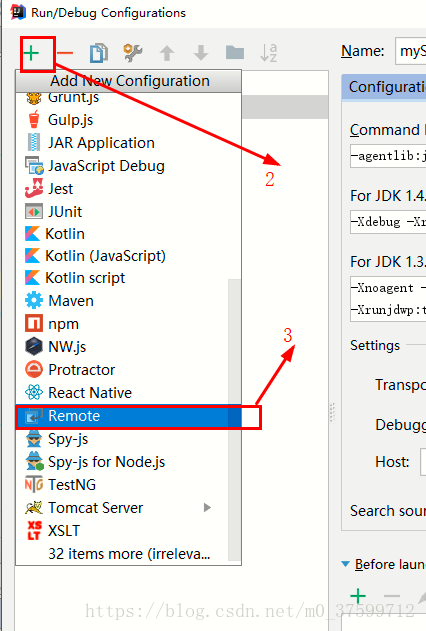Expand Tomcat Server submenu arrow
This screenshot has width=426, height=631.
tap(207, 508)
